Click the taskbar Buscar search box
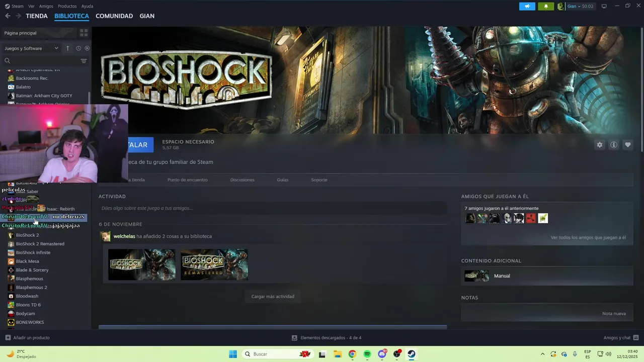The width and height of the screenshot is (644, 362). [277, 354]
